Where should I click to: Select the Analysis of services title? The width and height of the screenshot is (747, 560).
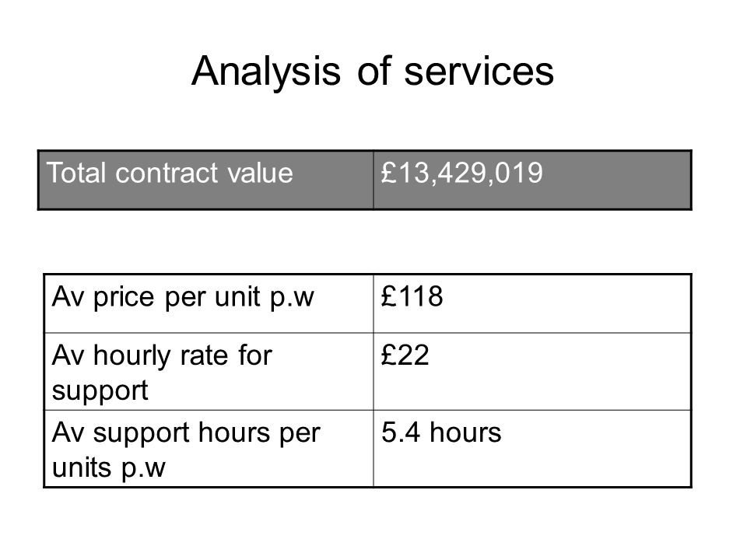point(373,72)
